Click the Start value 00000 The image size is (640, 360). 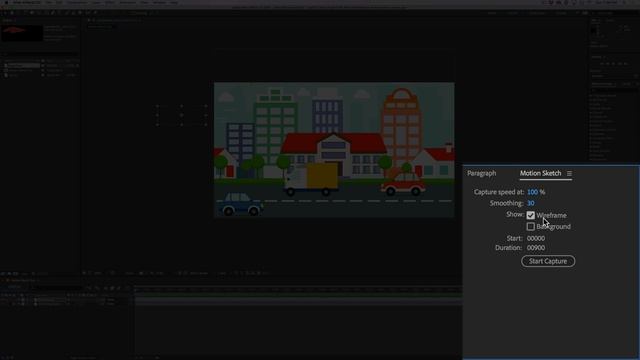pos(536,238)
